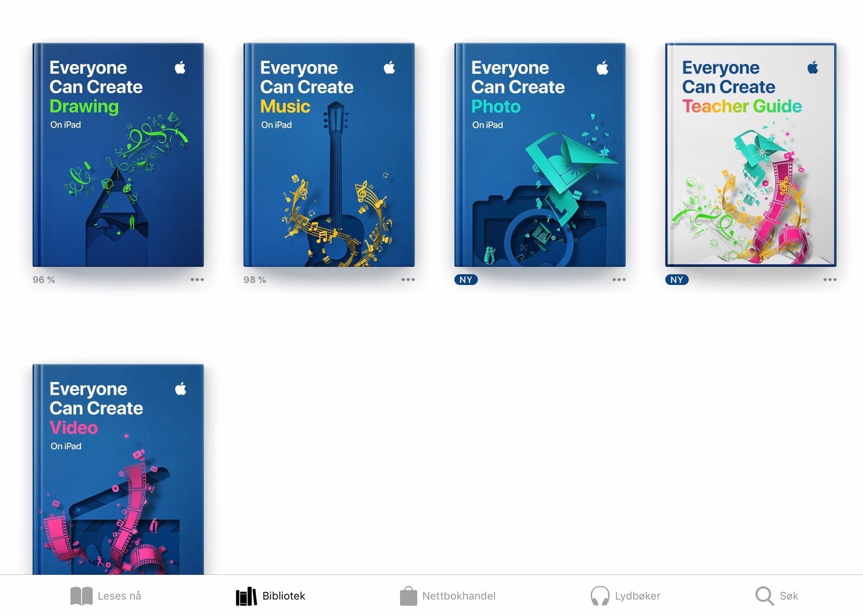Select the Bibliotek books icon

coord(246,596)
